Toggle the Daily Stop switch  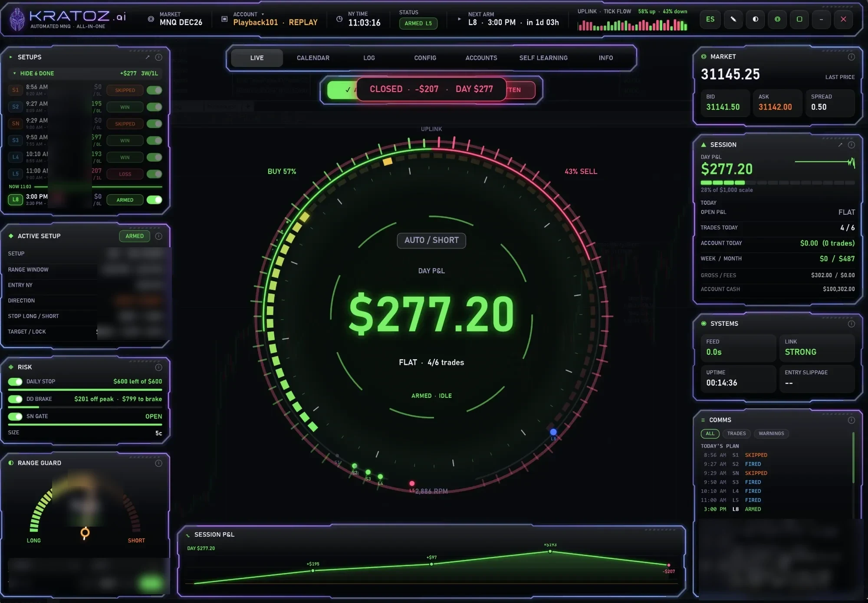tap(15, 382)
